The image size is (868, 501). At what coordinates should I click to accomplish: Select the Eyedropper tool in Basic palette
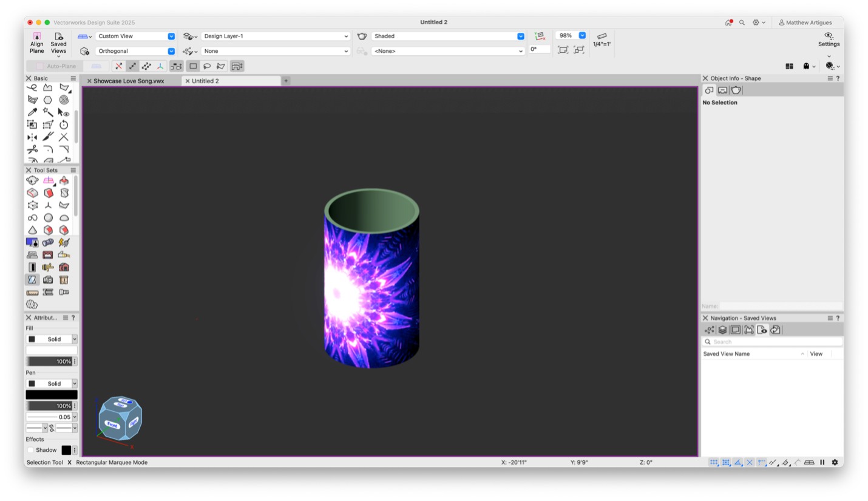point(32,112)
